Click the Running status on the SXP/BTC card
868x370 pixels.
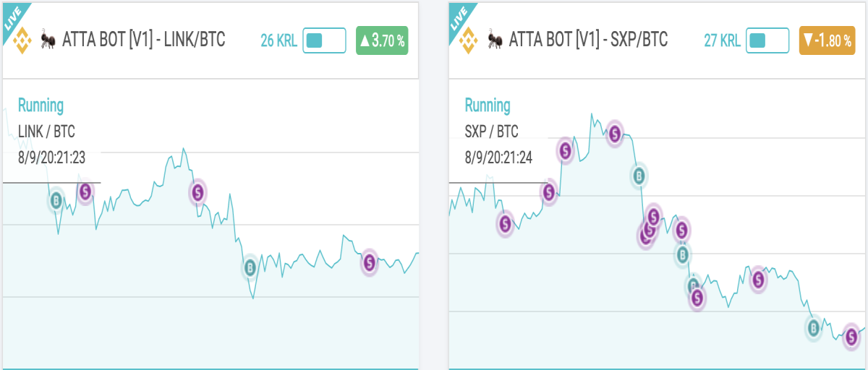[x=488, y=106]
